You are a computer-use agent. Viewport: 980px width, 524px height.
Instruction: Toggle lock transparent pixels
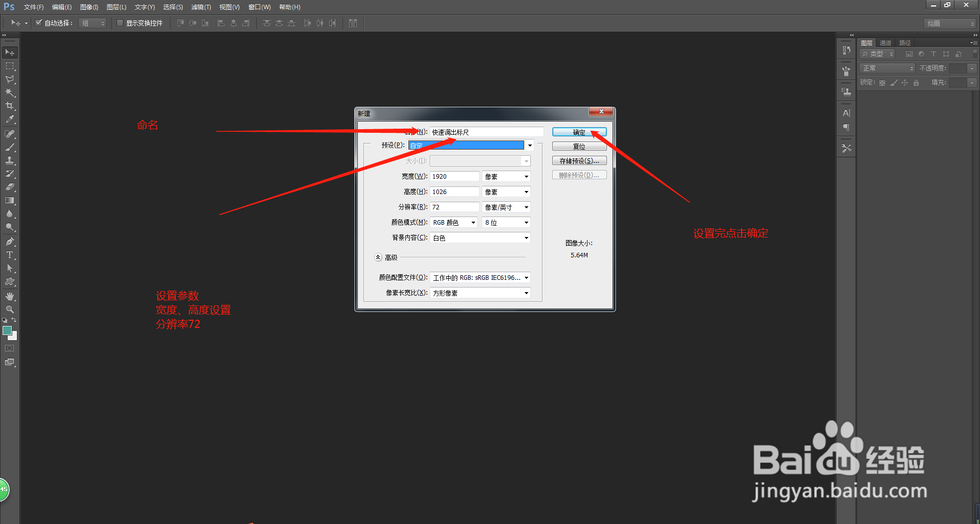click(x=882, y=83)
